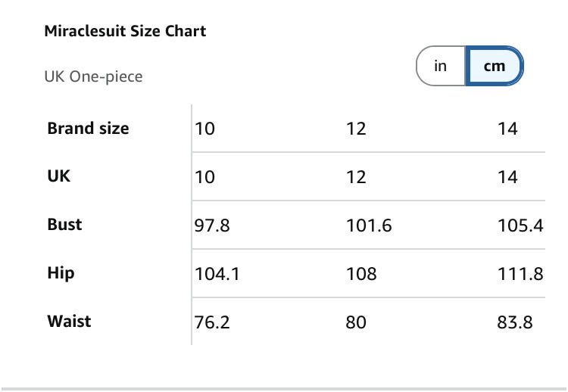The image size is (568, 392).
Task: Click the 105.4 bust measurement
Action: click(x=520, y=226)
